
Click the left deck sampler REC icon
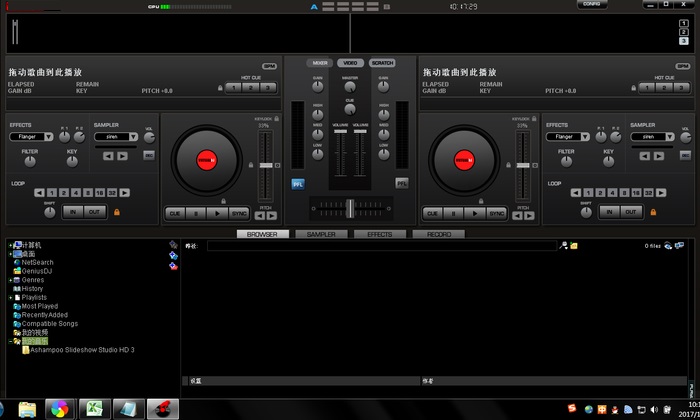149,155
